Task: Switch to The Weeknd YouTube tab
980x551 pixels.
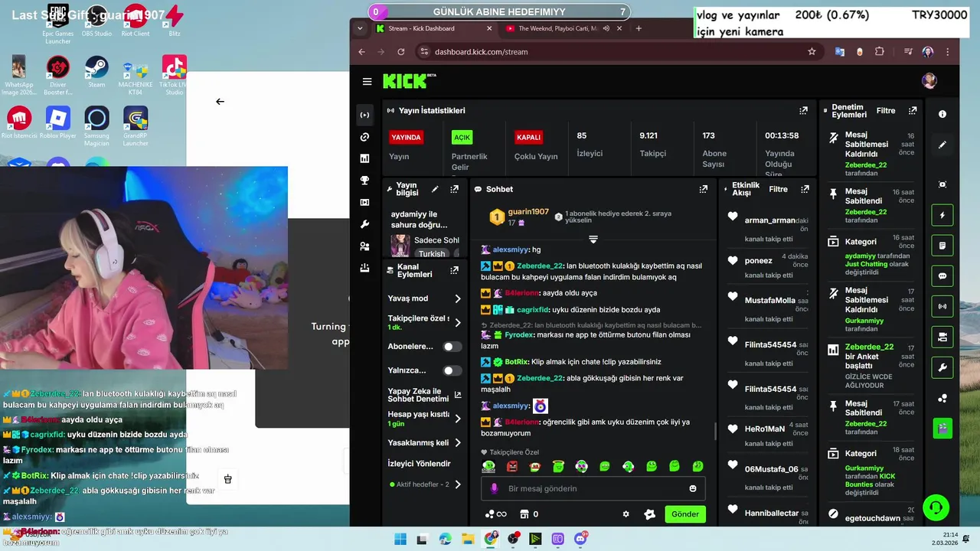Action: (563, 28)
